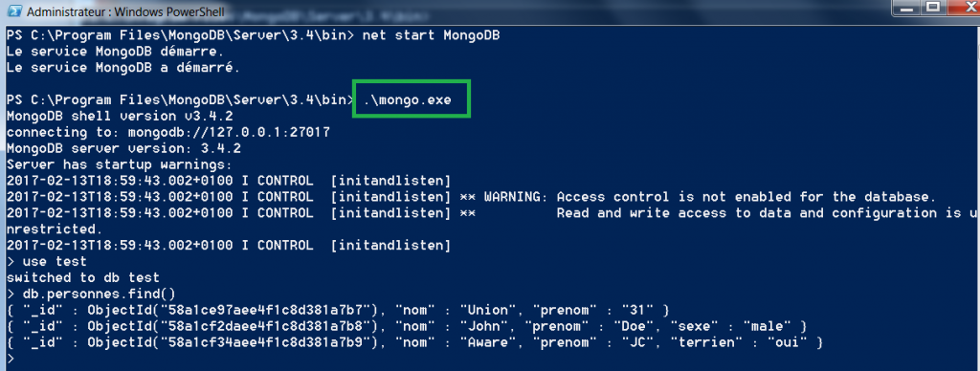Screen dimensions: 980x371
Task: Click the "oui" terrien value
Action: coord(791,342)
